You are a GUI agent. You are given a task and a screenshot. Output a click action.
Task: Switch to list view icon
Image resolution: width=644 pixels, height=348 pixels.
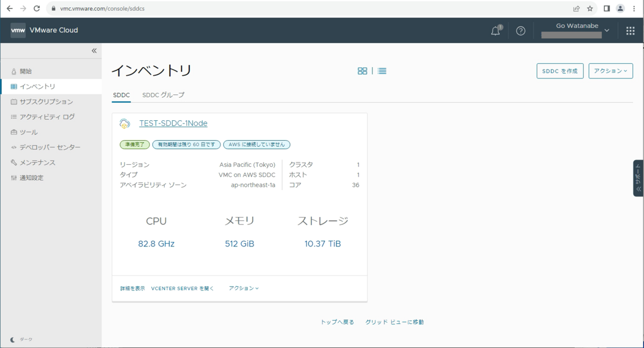382,70
